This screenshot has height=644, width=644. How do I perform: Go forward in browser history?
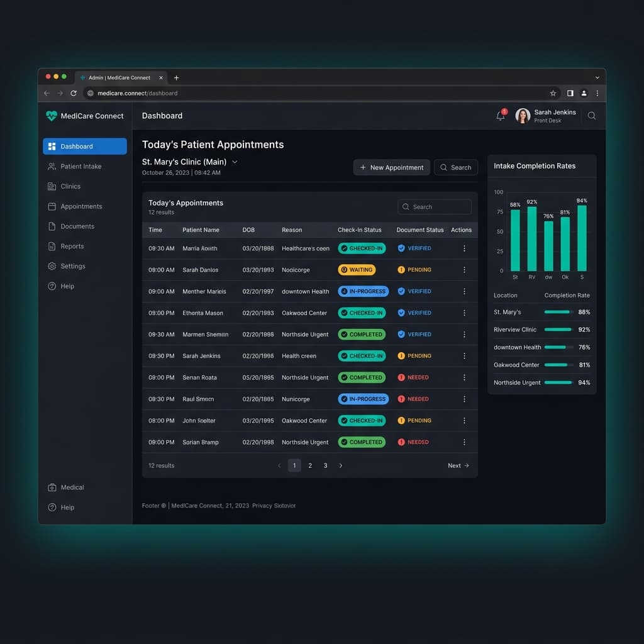(x=60, y=93)
